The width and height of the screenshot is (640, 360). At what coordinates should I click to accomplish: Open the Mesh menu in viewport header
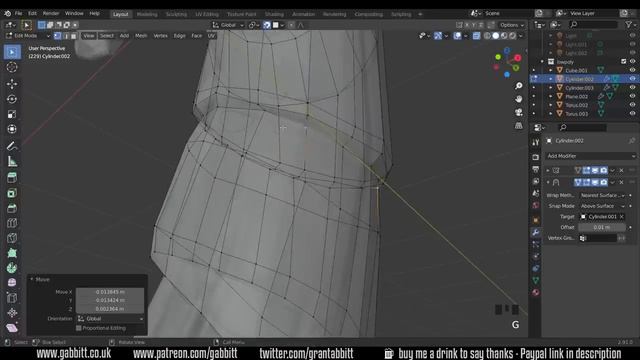coord(141,36)
